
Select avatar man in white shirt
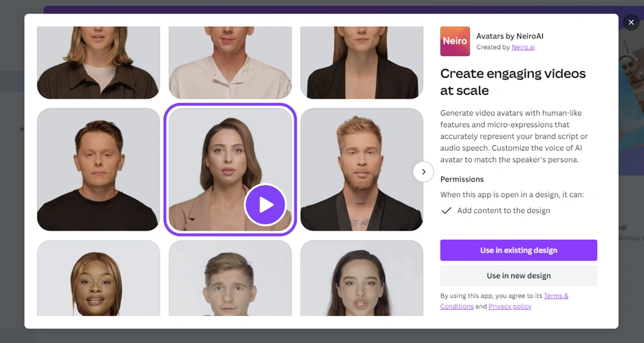(x=230, y=63)
